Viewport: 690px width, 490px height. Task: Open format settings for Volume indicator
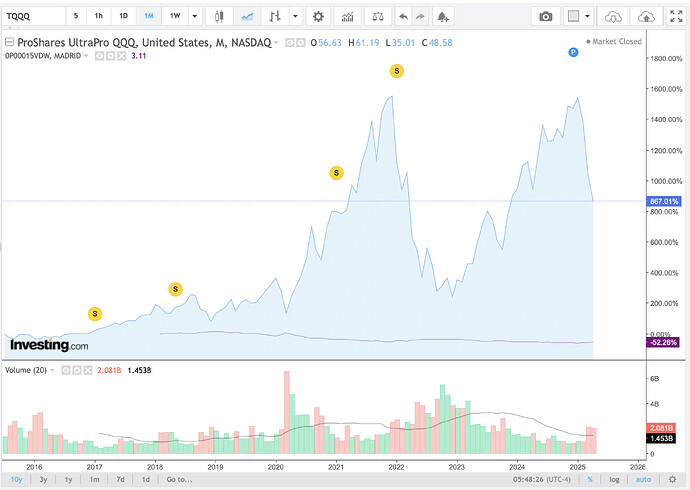pos(77,370)
